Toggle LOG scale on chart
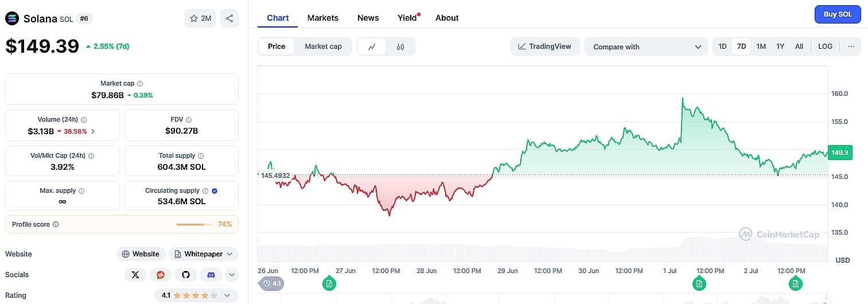 click(825, 46)
